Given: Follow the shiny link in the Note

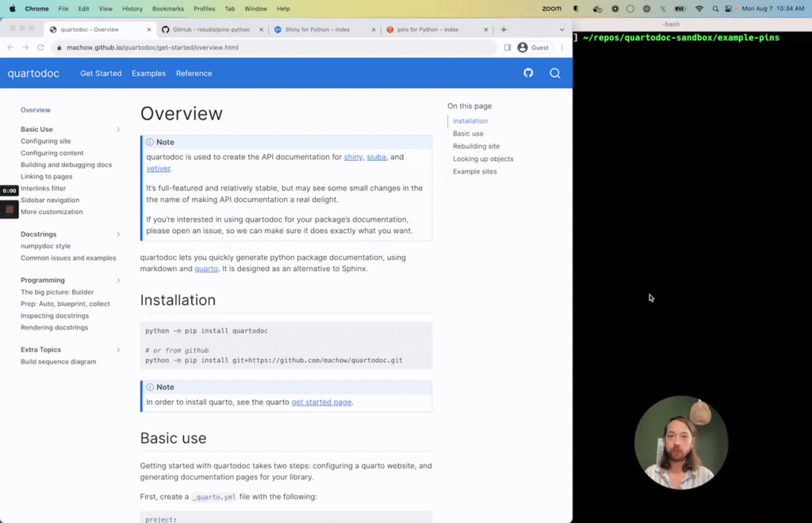Looking at the screenshot, I should coord(353,157).
